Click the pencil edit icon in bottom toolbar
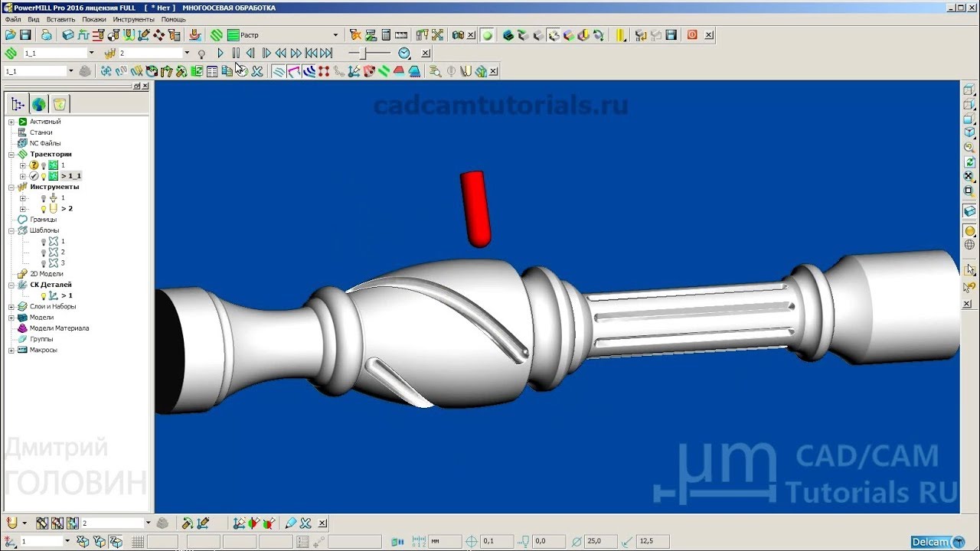The height and width of the screenshot is (551, 980). [x=290, y=523]
